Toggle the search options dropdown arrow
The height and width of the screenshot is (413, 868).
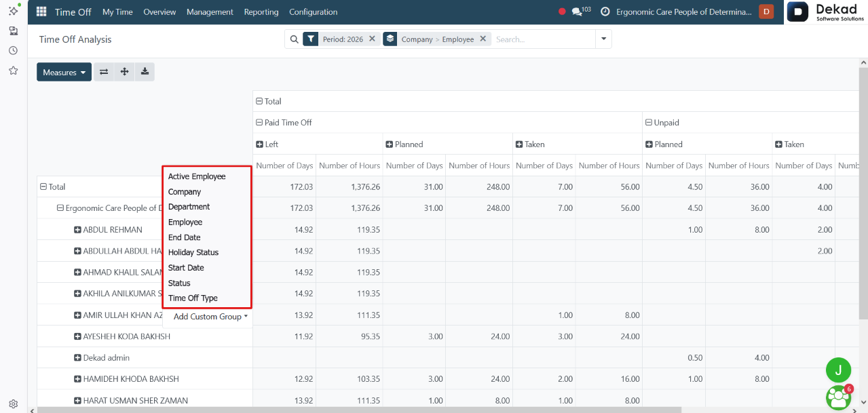[x=603, y=39]
